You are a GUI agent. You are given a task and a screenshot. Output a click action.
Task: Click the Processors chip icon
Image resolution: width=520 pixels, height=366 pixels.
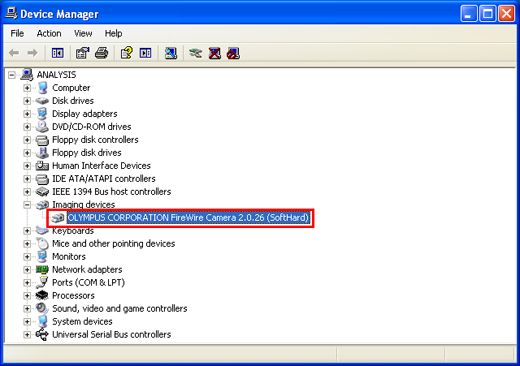42,295
